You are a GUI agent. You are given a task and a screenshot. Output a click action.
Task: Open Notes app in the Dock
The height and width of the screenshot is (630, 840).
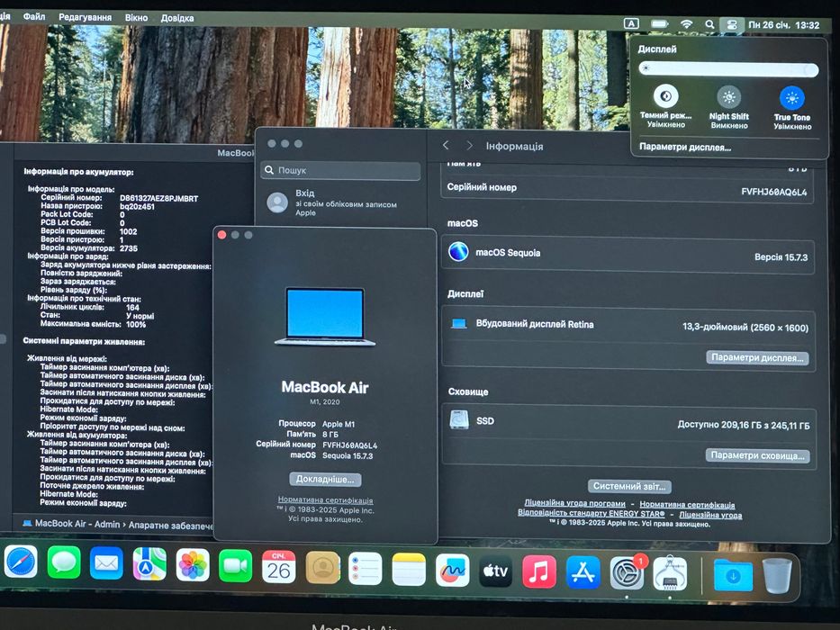tap(409, 570)
